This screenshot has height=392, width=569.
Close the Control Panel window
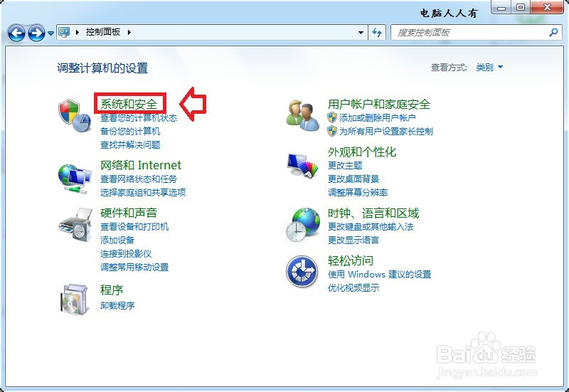[x=547, y=7]
